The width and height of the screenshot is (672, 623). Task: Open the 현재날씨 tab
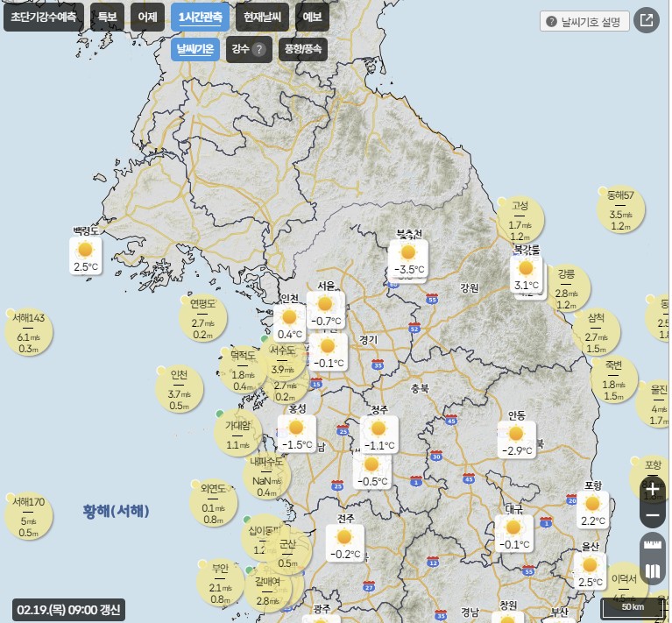[x=262, y=18]
